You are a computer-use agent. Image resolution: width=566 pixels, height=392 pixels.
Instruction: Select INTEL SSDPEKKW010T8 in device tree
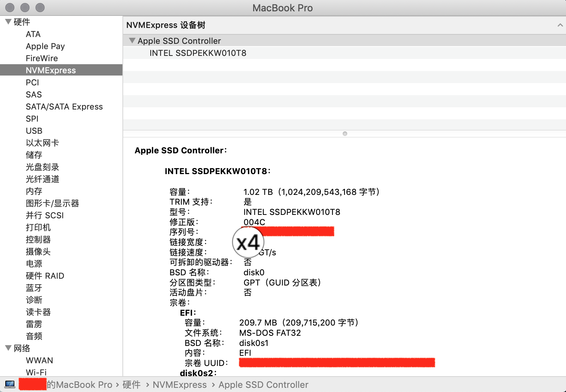coord(198,53)
